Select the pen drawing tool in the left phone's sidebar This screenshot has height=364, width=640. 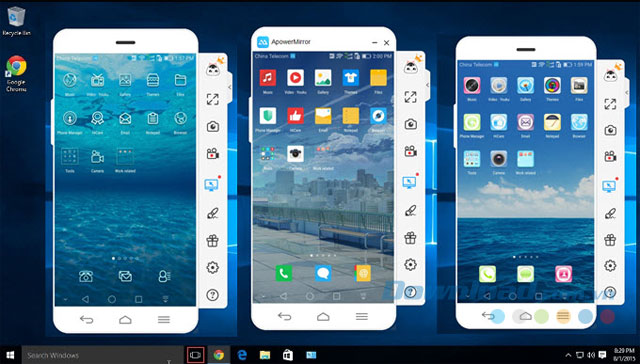212,213
